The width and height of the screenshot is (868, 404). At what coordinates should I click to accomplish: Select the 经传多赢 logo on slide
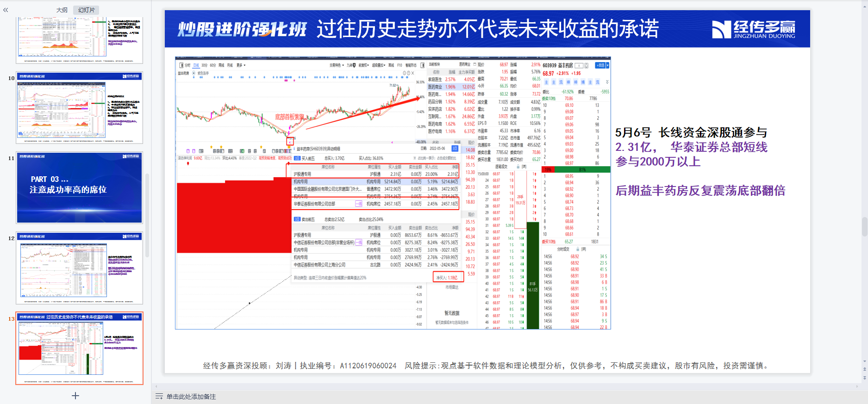(754, 29)
